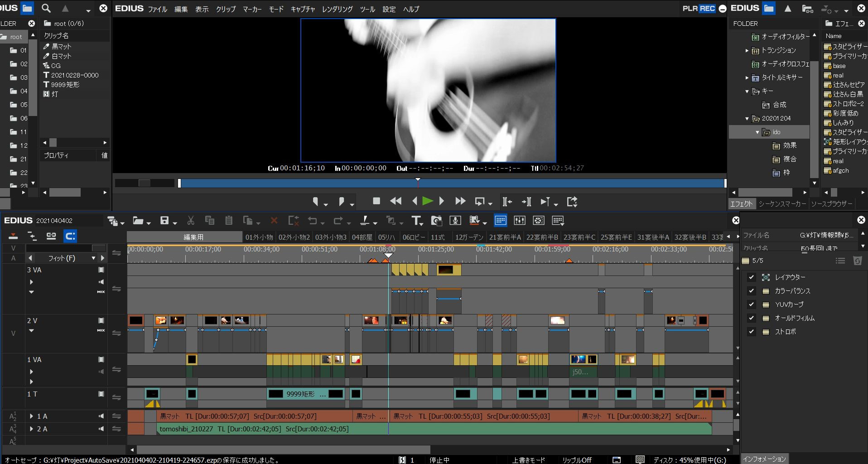Set In point with the marker icon
The width and height of the screenshot is (868, 464).
pyautogui.click(x=316, y=202)
